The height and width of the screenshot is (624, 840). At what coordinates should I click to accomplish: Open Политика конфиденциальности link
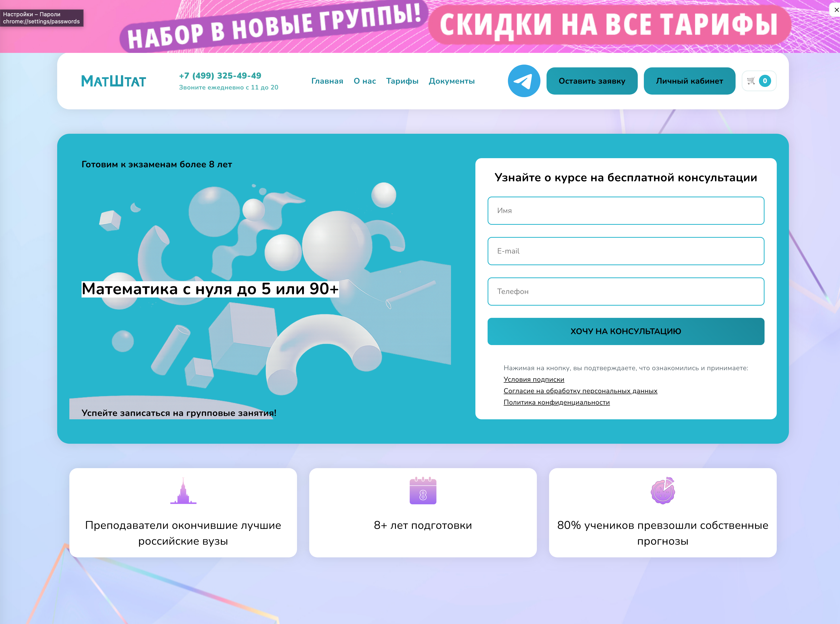click(x=557, y=402)
